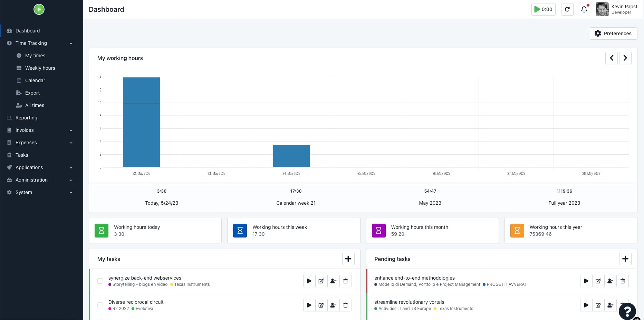Edit streamline revolutionary vortals task

coord(598,305)
